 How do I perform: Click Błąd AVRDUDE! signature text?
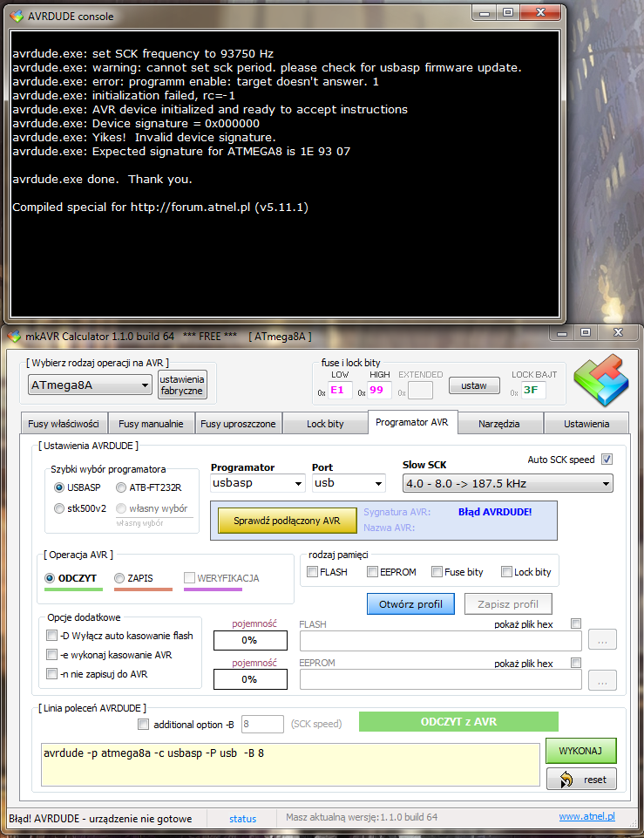tap(495, 512)
